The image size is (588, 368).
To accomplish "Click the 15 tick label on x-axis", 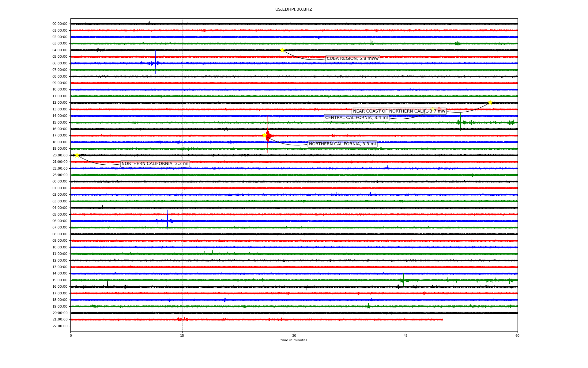I will 182,335.
